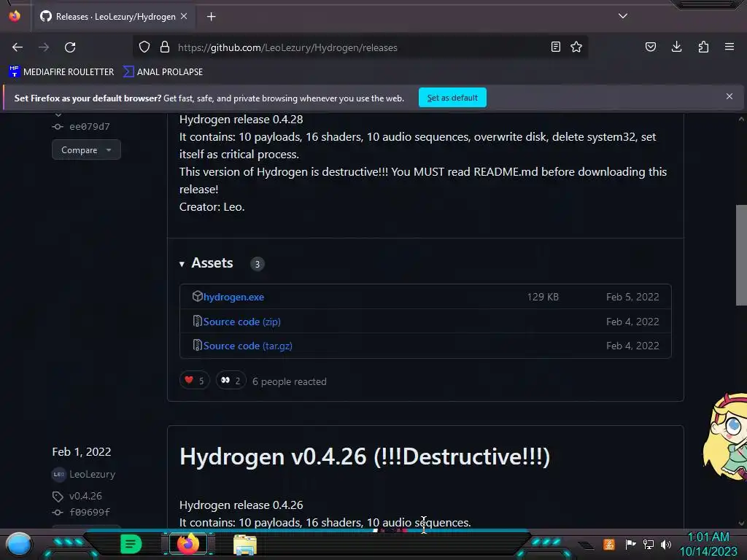Toggle reader view icon in address bar
Viewport: 747px width, 560px height.
click(x=555, y=47)
